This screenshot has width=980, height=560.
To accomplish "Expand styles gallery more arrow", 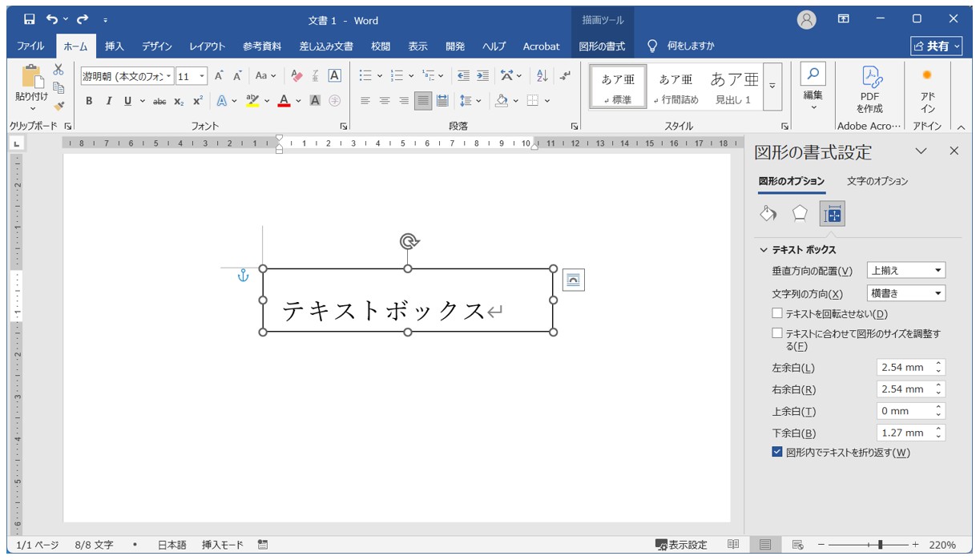I will point(772,86).
